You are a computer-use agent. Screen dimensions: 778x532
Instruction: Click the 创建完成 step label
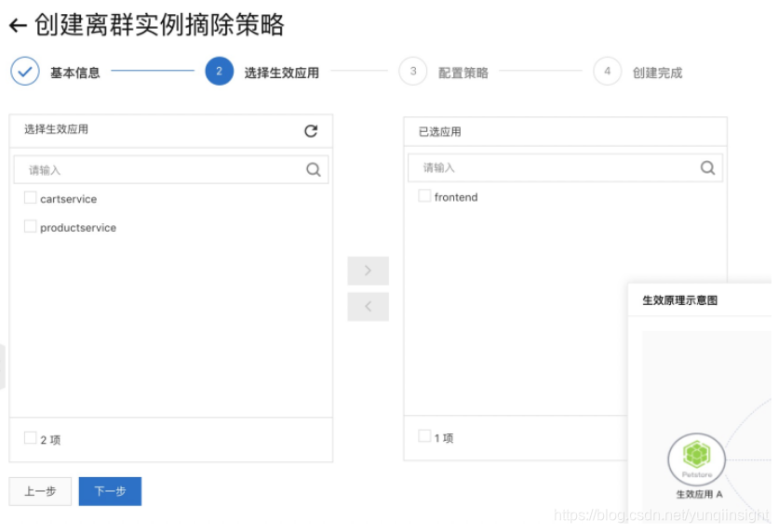[657, 73]
